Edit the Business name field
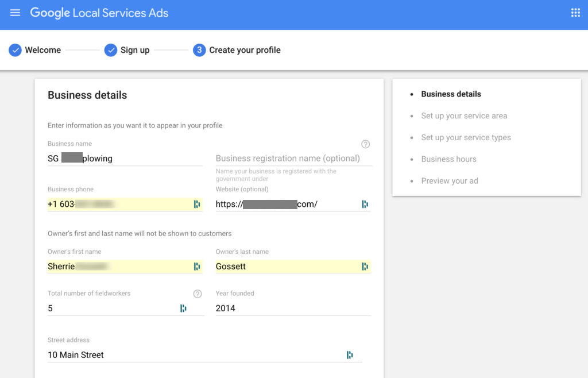588x378 pixels. [125, 158]
